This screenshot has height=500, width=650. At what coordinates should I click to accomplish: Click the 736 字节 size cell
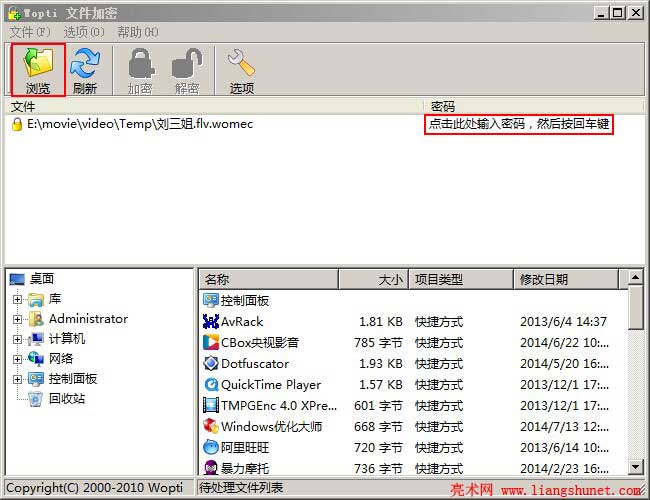(x=378, y=468)
